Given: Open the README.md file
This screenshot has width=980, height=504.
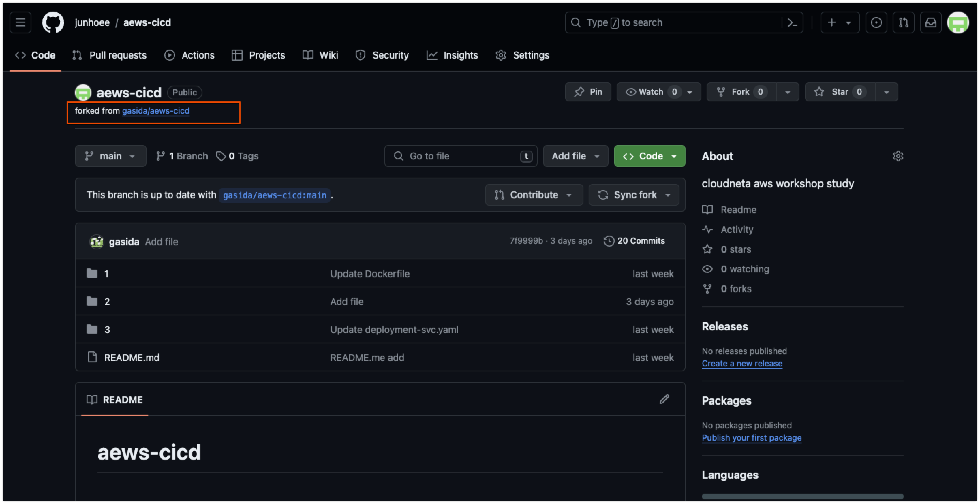Looking at the screenshot, I should point(132,357).
